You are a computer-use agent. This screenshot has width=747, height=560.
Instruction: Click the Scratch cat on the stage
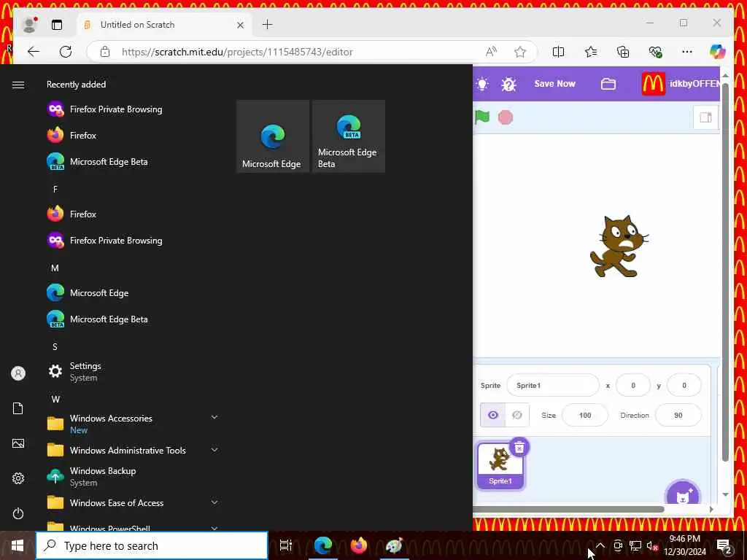pos(619,246)
